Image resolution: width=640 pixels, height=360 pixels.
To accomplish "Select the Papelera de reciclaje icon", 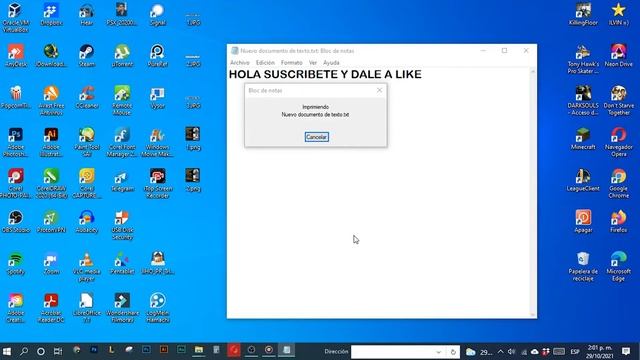I will point(583,267).
